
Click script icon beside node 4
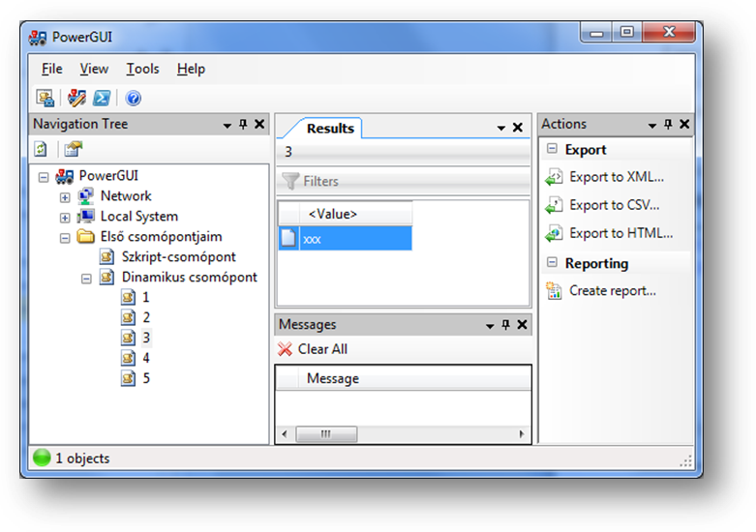[x=128, y=358]
